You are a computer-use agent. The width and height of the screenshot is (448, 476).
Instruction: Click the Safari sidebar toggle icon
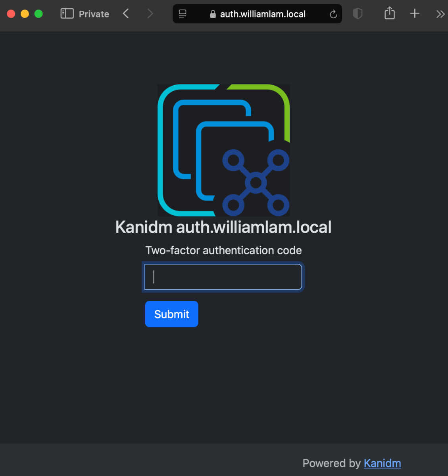(67, 14)
